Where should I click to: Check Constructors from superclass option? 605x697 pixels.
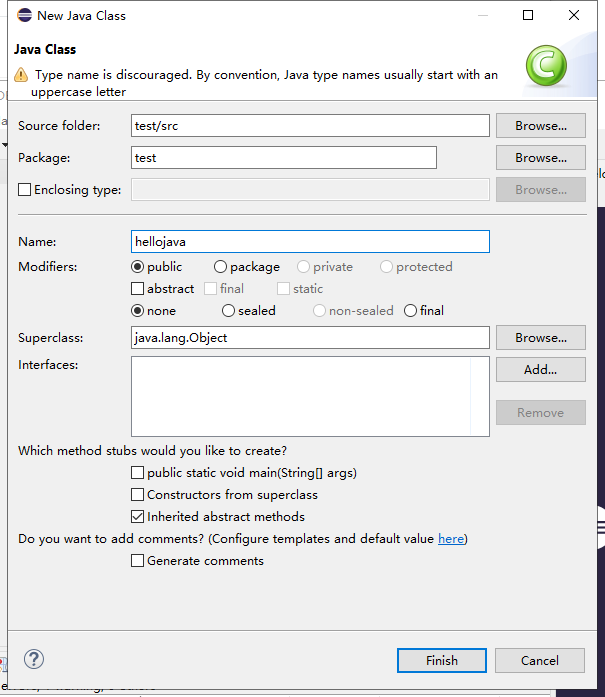(138, 495)
